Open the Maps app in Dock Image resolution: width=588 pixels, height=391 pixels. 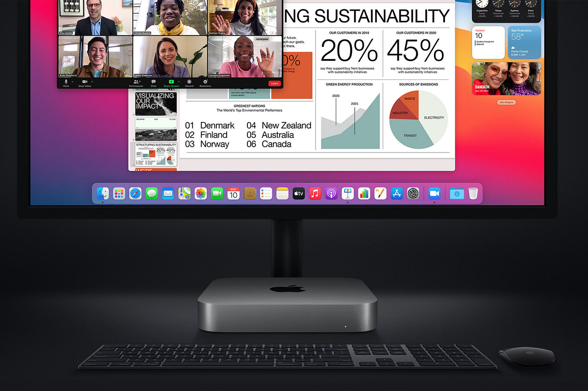184,193
